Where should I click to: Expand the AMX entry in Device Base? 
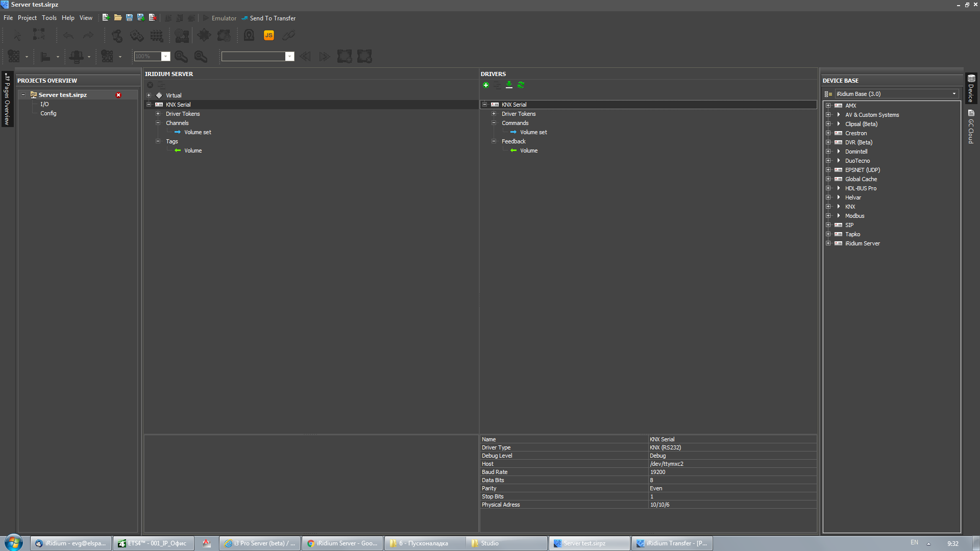[828, 106]
